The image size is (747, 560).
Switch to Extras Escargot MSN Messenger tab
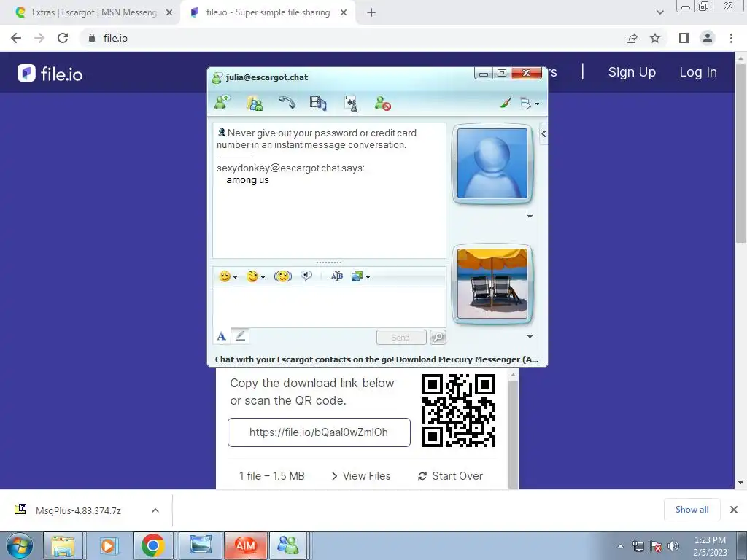(x=94, y=12)
